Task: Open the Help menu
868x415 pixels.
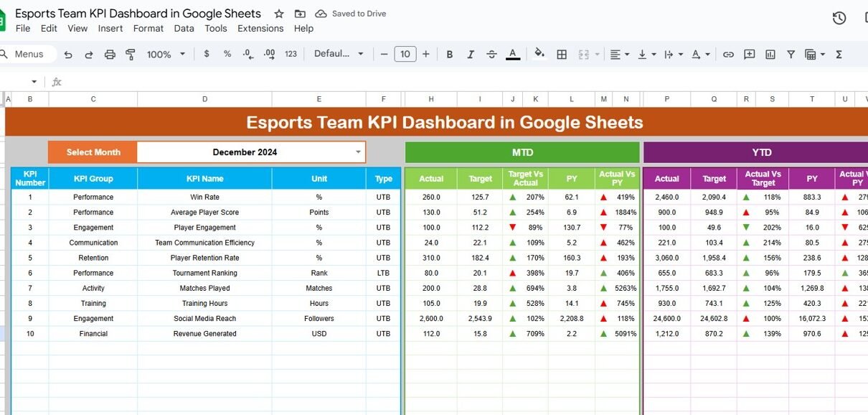Action: click(x=303, y=29)
